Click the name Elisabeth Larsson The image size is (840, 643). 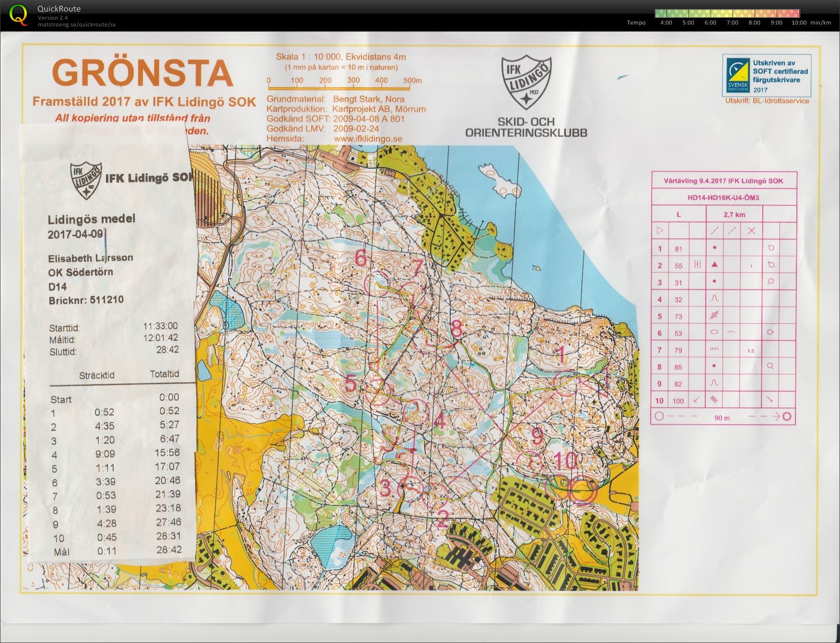point(91,258)
